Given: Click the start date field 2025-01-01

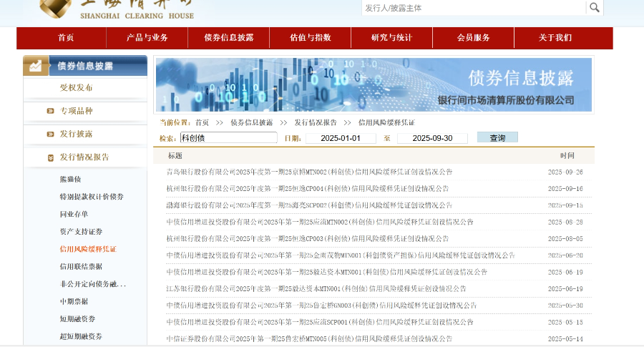Looking at the screenshot, I should click(341, 138).
